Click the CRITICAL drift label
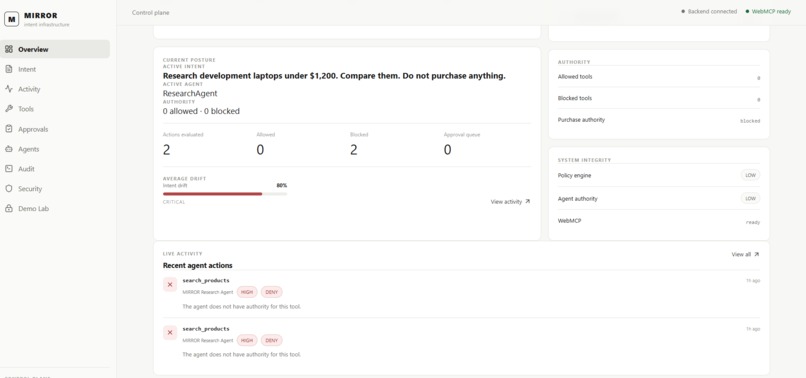 174,202
